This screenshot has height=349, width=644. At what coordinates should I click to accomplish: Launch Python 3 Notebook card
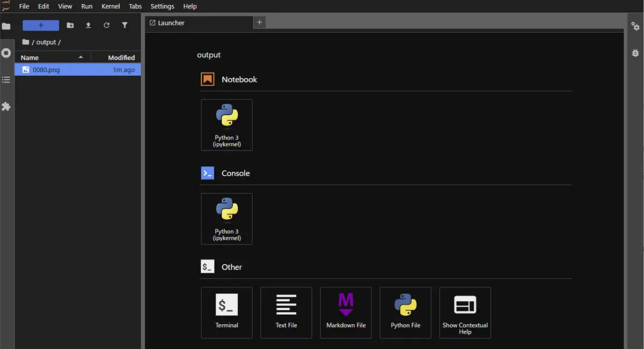pos(226,125)
